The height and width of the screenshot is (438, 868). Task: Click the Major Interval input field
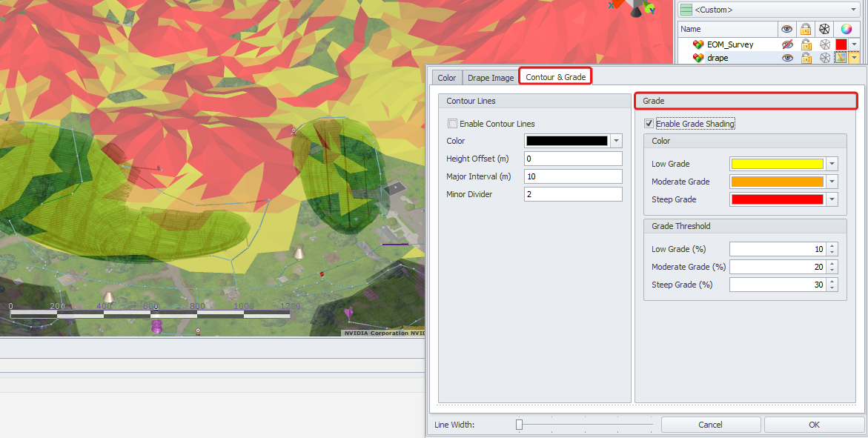(x=572, y=176)
